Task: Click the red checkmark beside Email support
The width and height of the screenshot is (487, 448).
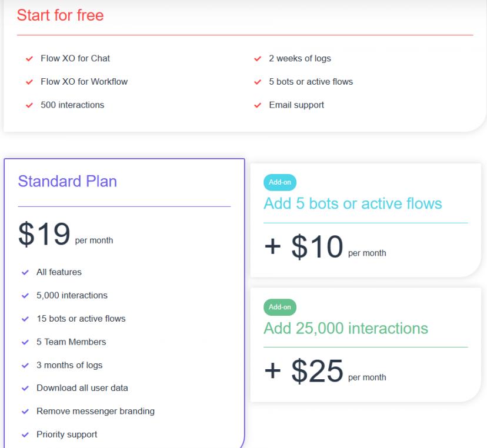Action: [258, 105]
